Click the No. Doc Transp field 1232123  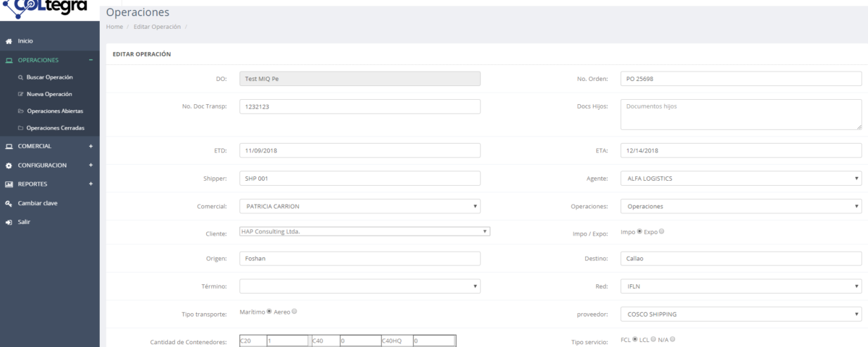pyautogui.click(x=360, y=106)
